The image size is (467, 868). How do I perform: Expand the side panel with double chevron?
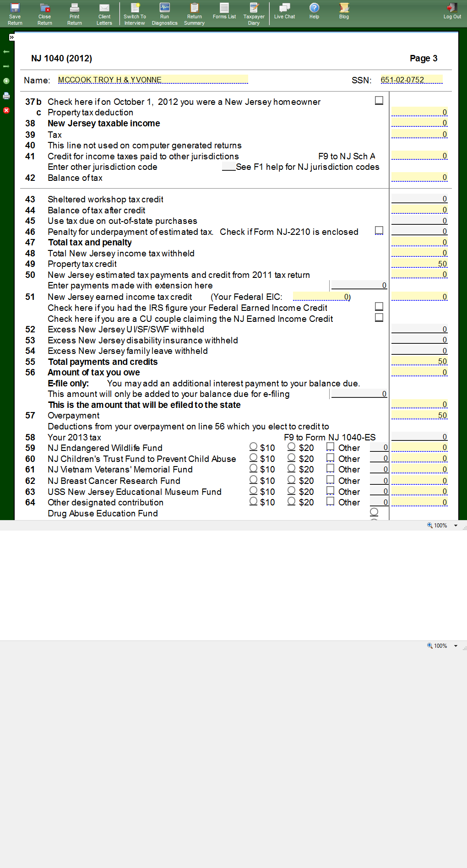point(11,38)
